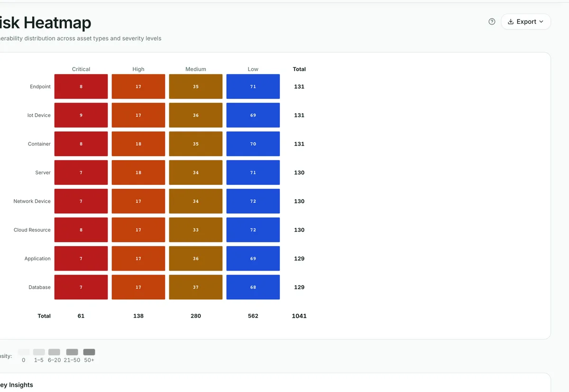Select the Server Medium cell, 34
Image resolution: width=569 pixels, height=392 pixels.
[196, 173]
